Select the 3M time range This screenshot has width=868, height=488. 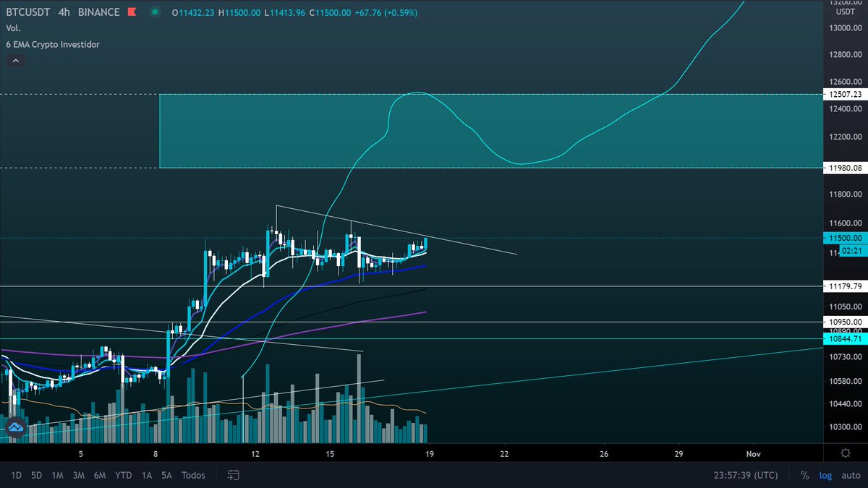click(x=80, y=476)
